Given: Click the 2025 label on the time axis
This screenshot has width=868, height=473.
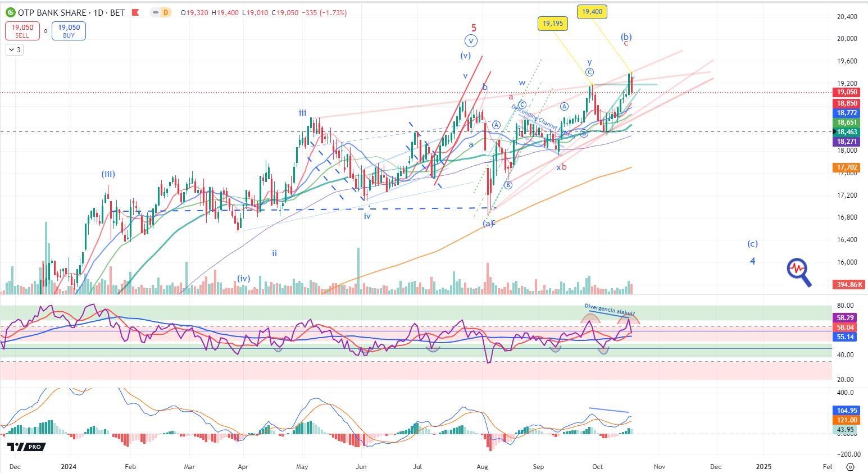Looking at the screenshot, I should click(764, 467).
